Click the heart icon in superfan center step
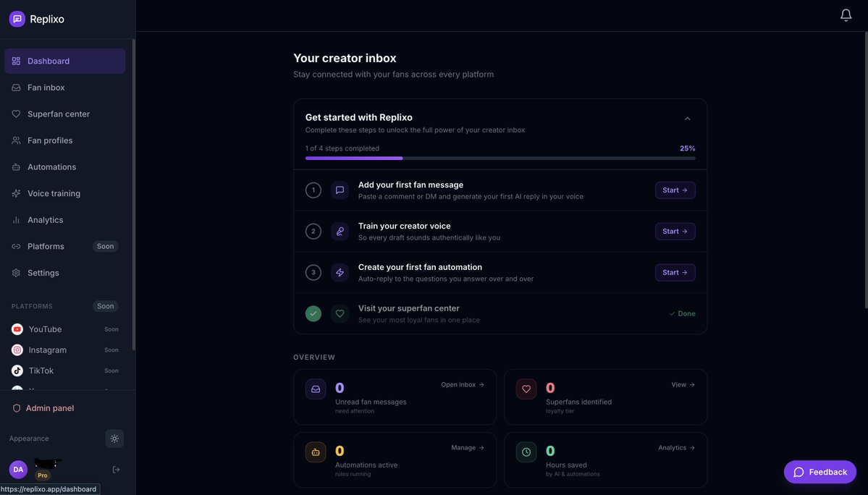 click(x=340, y=313)
